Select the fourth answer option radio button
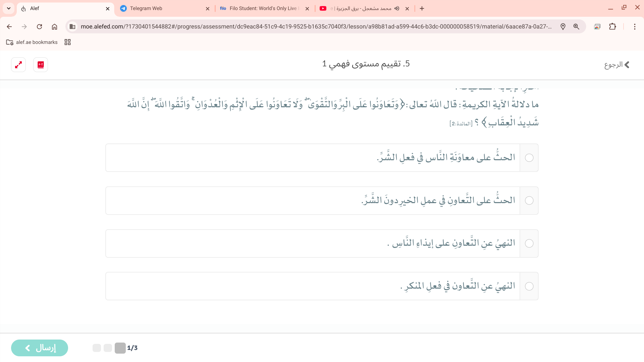Image resolution: width=644 pixels, height=362 pixels. click(x=529, y=286)
